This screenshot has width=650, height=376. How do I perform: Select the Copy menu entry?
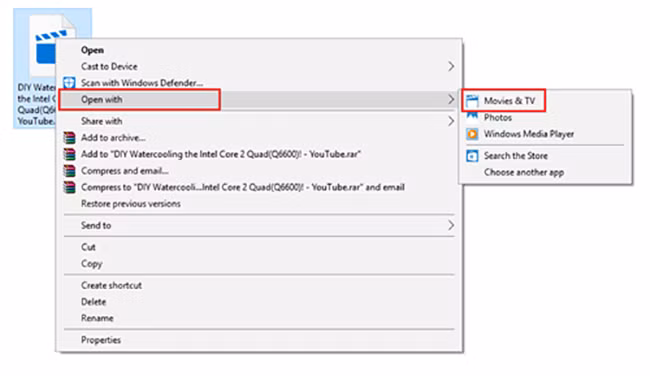tap(92, 264)
